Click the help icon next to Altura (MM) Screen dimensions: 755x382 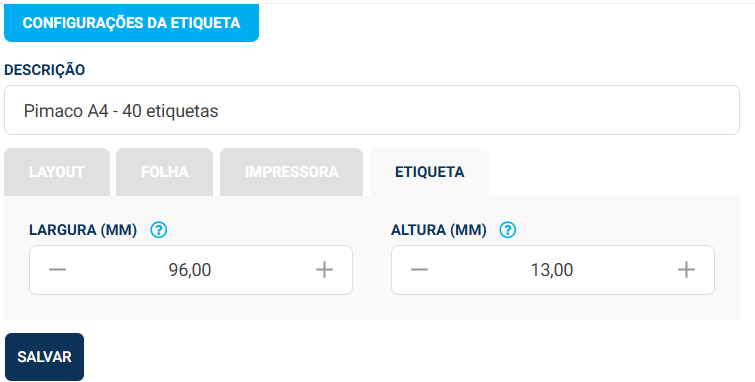[x=508, y=230]
